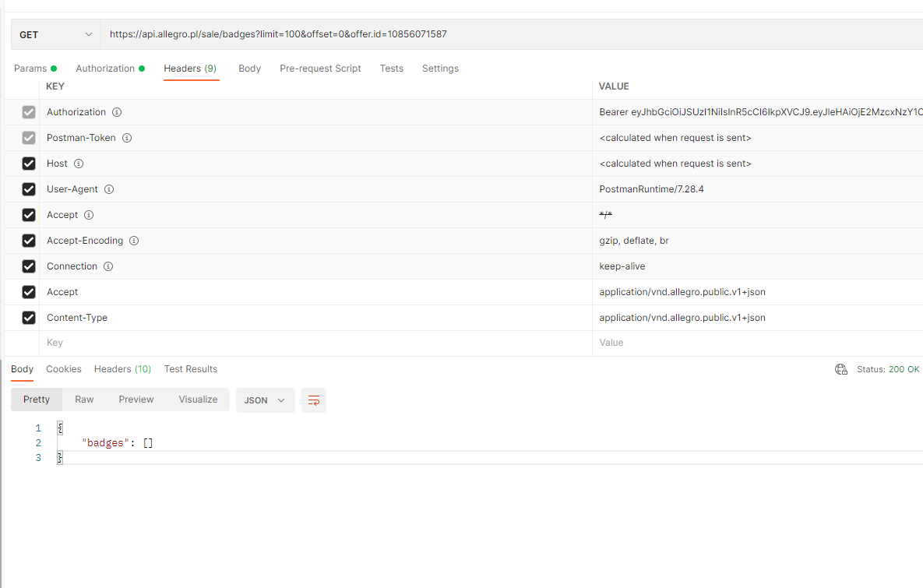The image size is (923, 588).
Task: Switch to the Pre-request Script tab
Action: pyautogui.click(x=320, y=69)
